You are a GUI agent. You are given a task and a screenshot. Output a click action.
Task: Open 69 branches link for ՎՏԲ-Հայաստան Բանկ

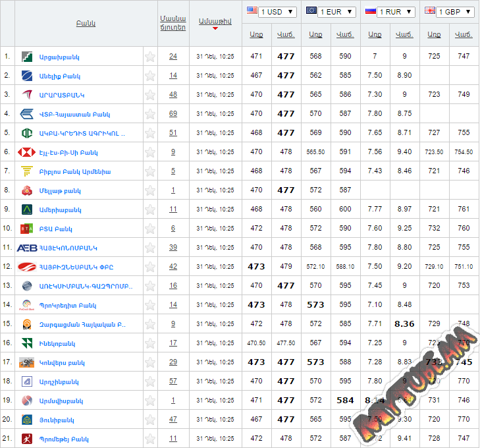[173, 113]
